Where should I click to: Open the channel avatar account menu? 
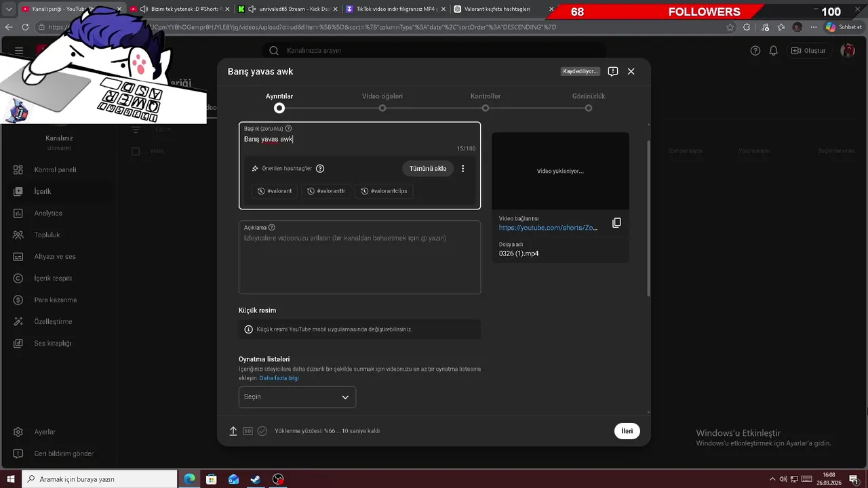click(848, 51)
